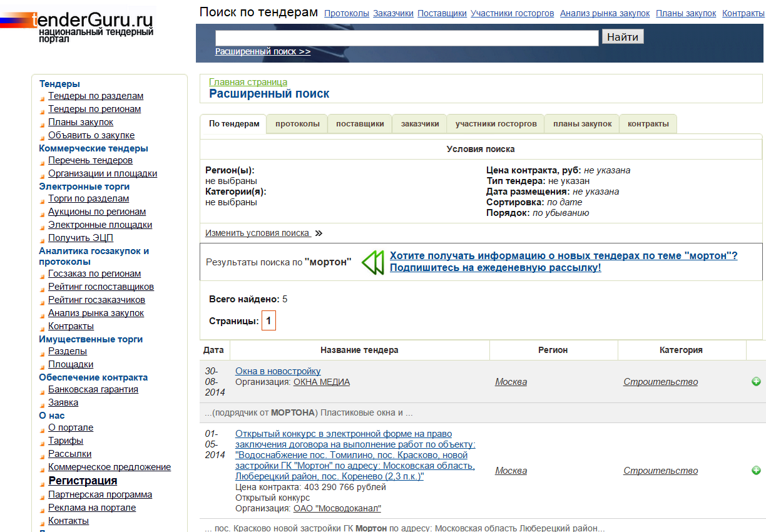Open Коммерческое предложение in sidebar
This screenshot has width=766, height=532.
(x=110, y=467)
